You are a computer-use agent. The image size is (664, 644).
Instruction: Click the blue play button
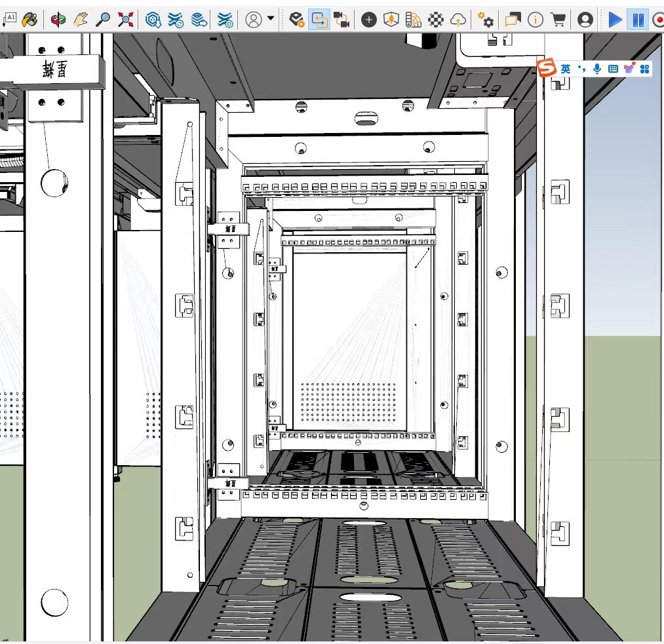pyautogui.click(x=615, y=20)
